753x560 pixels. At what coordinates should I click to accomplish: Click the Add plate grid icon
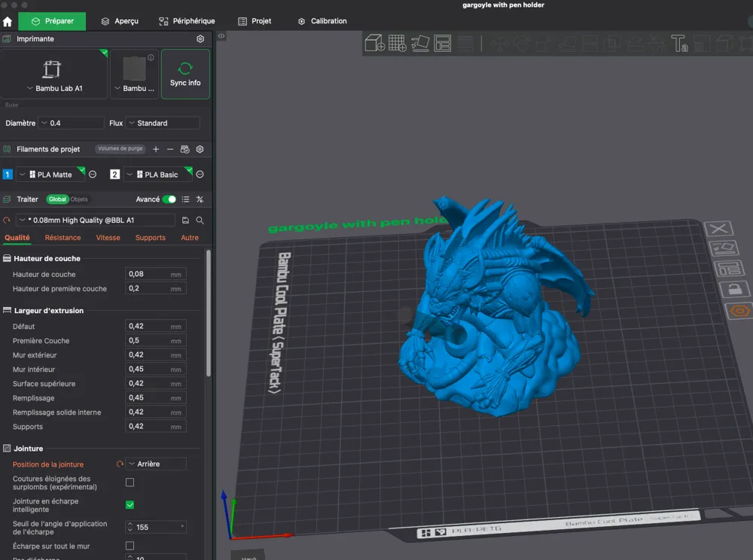click(397, 43)
